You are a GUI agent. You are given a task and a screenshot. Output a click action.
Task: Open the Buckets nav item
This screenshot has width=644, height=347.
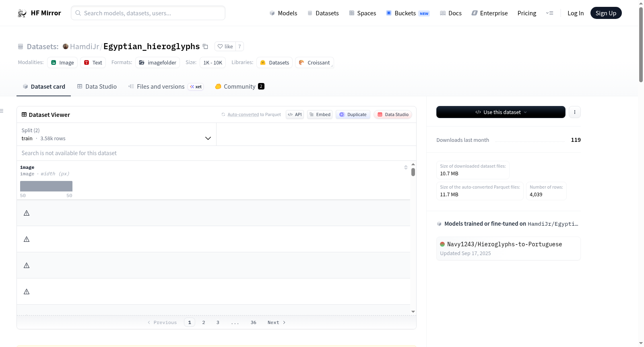click(408, 13)
